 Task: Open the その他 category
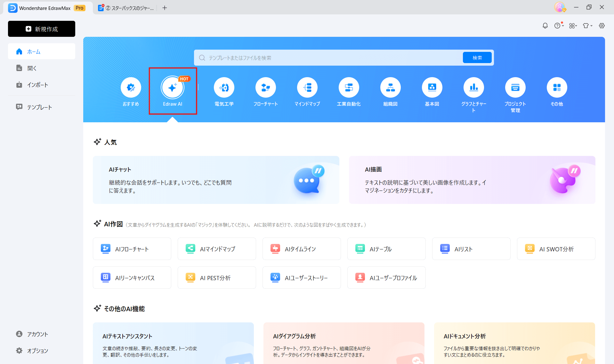tap(557, 87)
